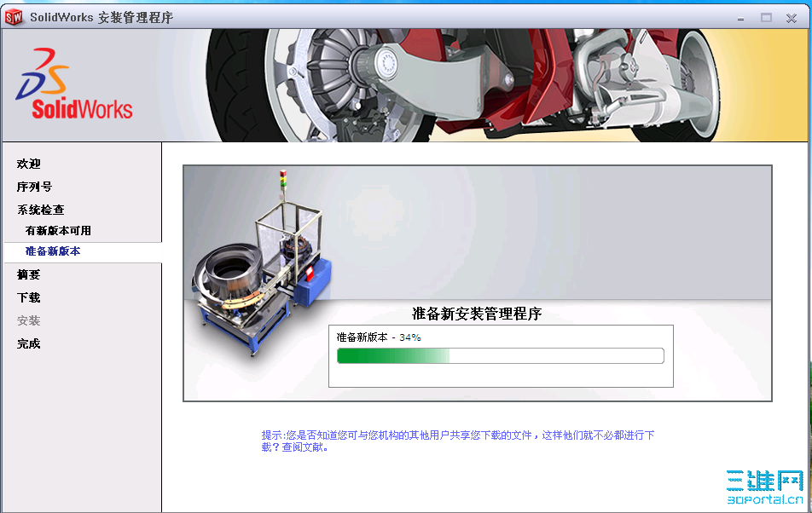This screenshot has width=812, height=513.
Task: Click the green download progress bar
Action: [500, 356]
